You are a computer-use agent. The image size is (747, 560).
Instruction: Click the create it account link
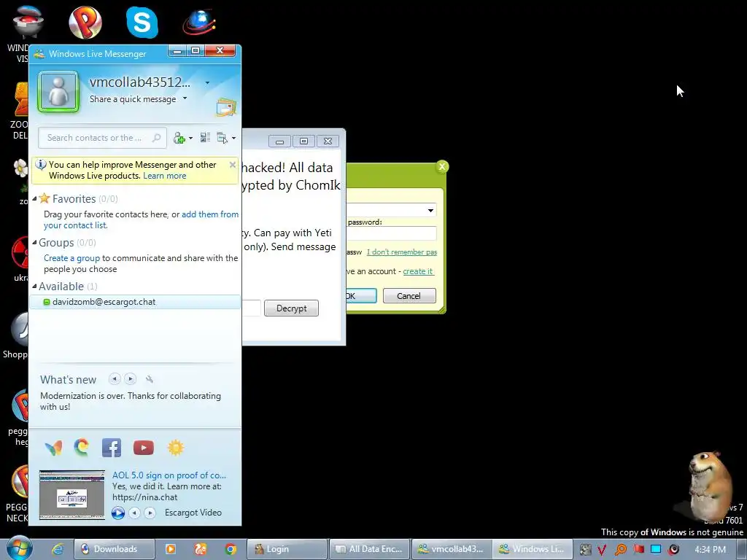[418, 271]
